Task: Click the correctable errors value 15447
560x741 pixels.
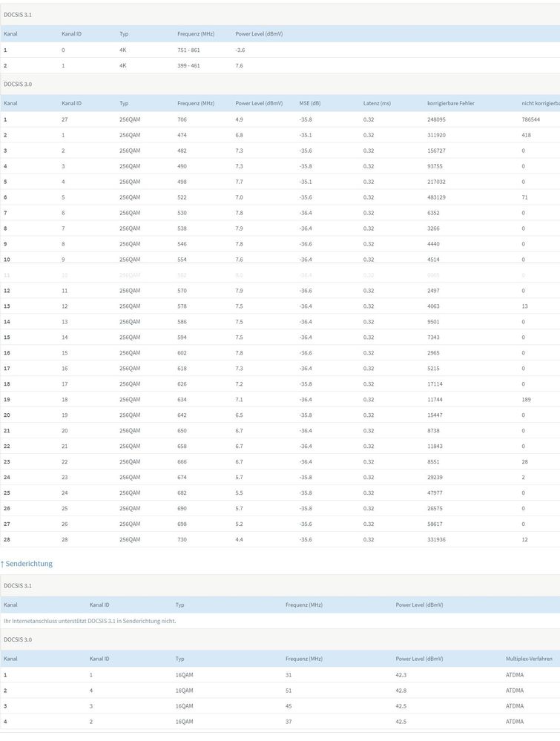Action: point(435,415)
